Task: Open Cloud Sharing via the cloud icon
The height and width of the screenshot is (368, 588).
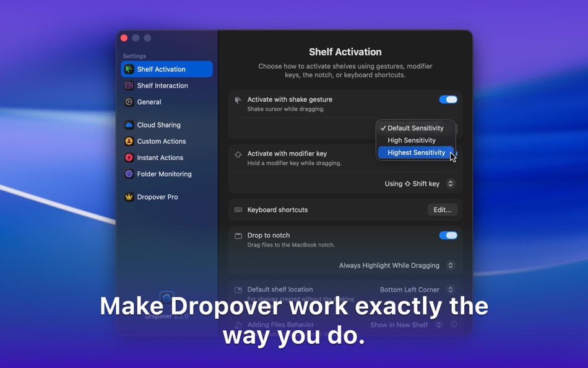Action: pyautogui.click(x=128, y=125)
